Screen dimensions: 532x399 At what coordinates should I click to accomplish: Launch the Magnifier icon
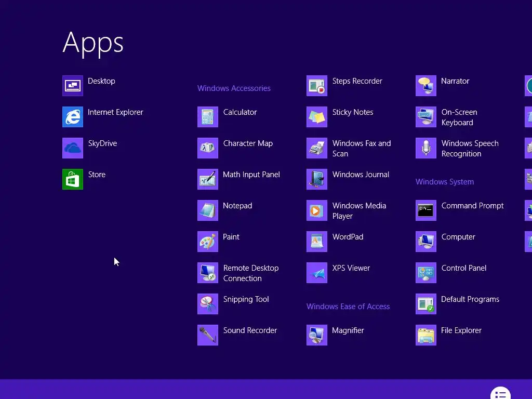pos(317,335)
